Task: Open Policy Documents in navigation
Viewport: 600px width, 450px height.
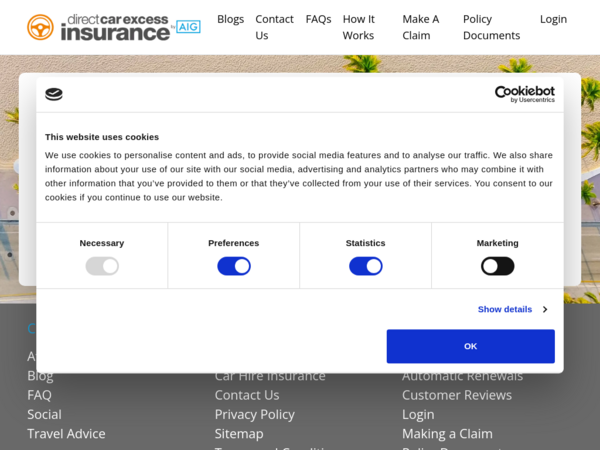Action: pyautogui.click(x=491, y=27)
